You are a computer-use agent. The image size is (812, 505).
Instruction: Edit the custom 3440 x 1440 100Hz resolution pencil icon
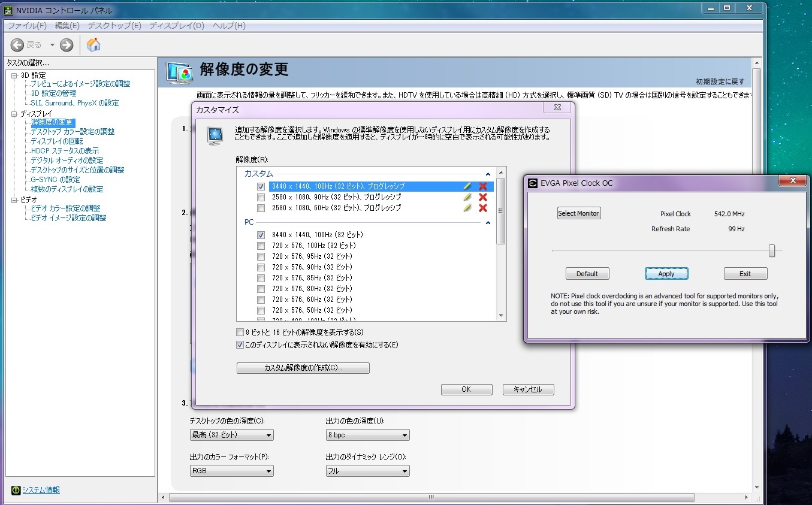point(467,186)
